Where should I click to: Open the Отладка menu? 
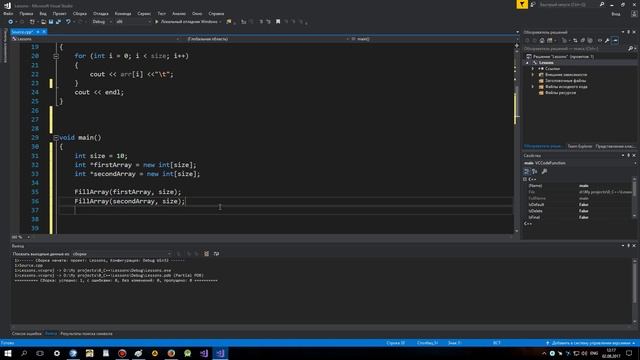click(x=100, y=13)
